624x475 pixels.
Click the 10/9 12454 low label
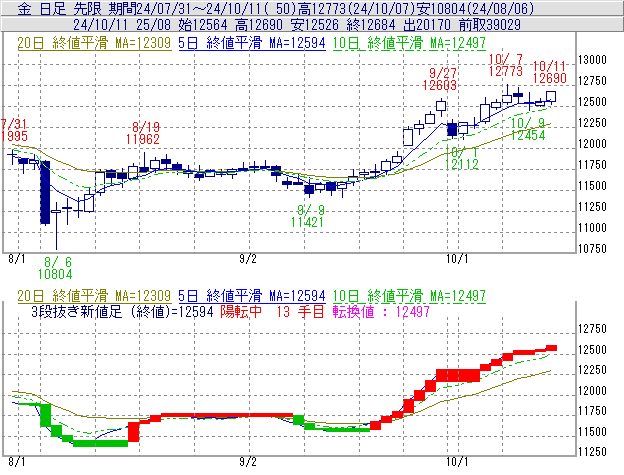pyautogui.click(x=528, y=129)
